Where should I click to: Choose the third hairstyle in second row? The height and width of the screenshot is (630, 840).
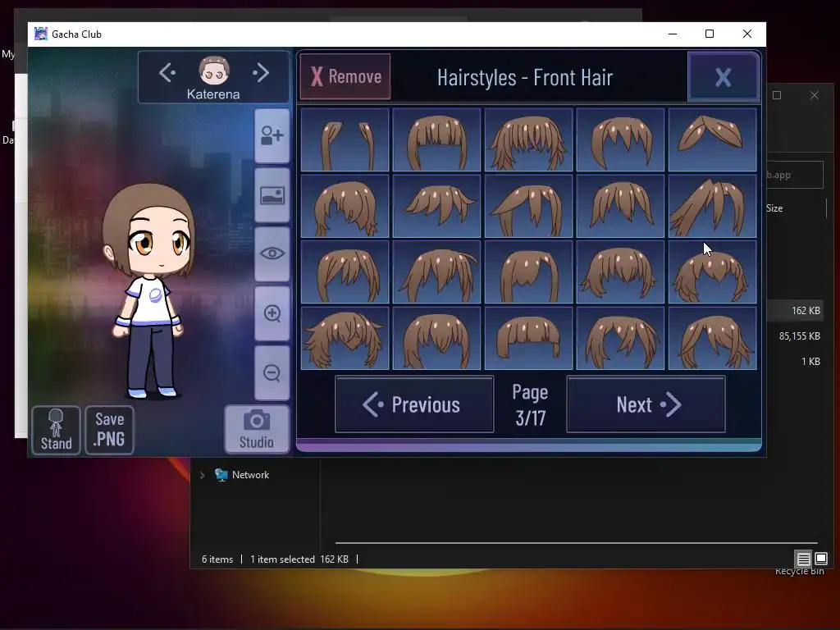529,206
